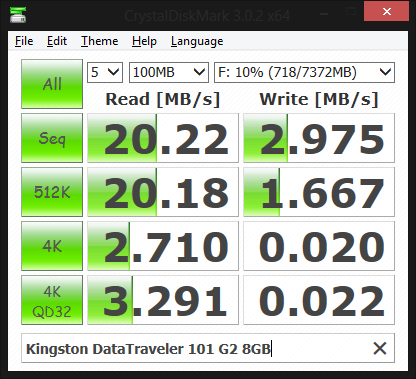Click the Read [MB/s] column header
This screenshot has height=379, width=416.
[163, 99]
